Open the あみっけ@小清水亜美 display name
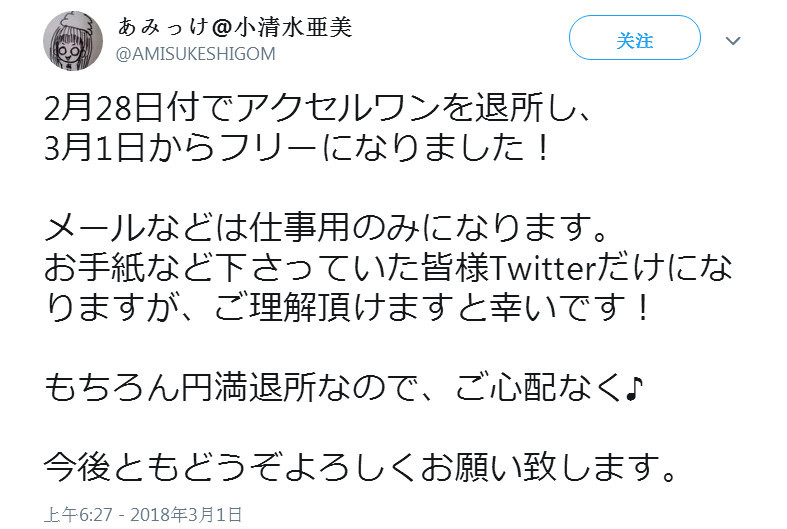 (x=235, y=27)
